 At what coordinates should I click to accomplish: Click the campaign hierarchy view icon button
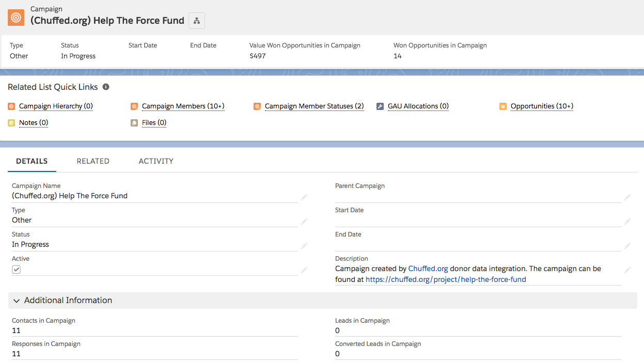pyautogui.click(x=197, y=21)
